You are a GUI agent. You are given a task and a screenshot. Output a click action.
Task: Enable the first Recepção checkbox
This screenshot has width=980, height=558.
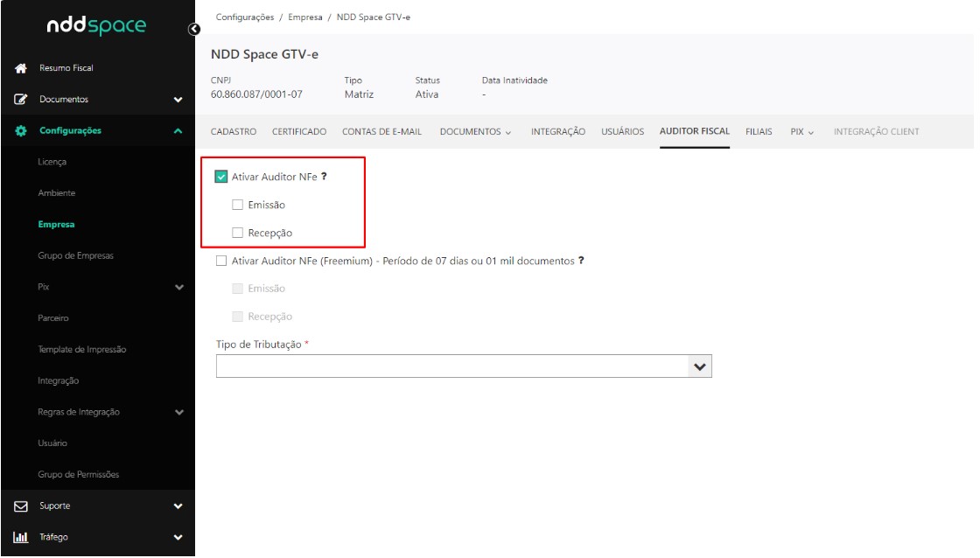pos(238,233)
